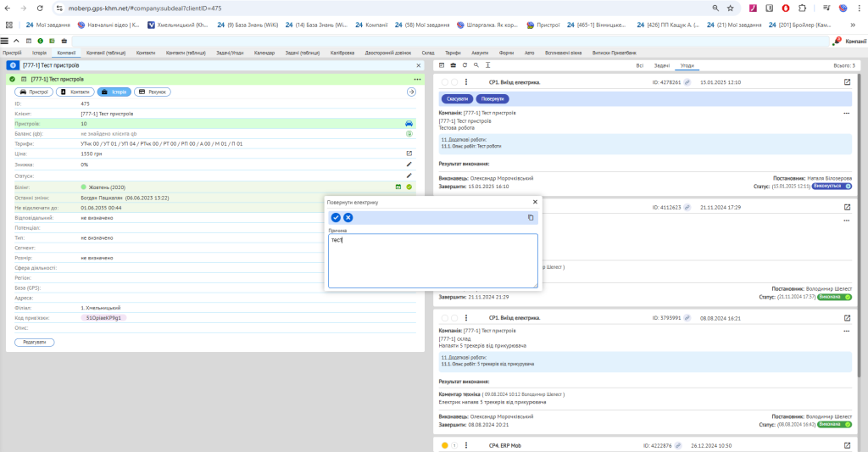
Task: Open the Задачі/Угоди tab
Action: (230, 53)
